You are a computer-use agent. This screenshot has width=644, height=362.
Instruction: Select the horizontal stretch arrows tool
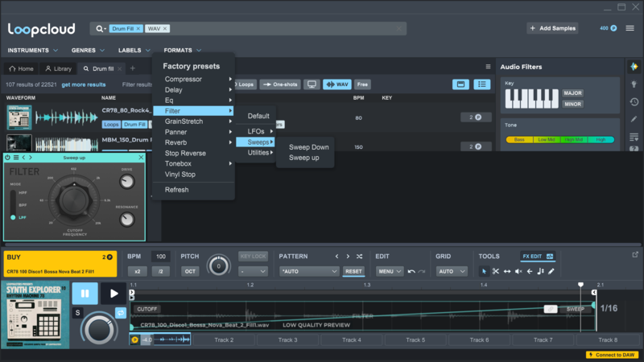coord(507,271)
